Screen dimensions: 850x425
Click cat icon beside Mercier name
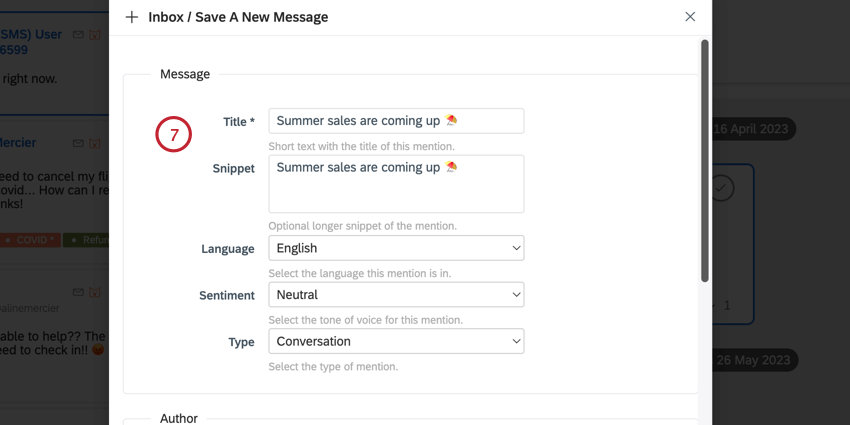click(95, 143)
